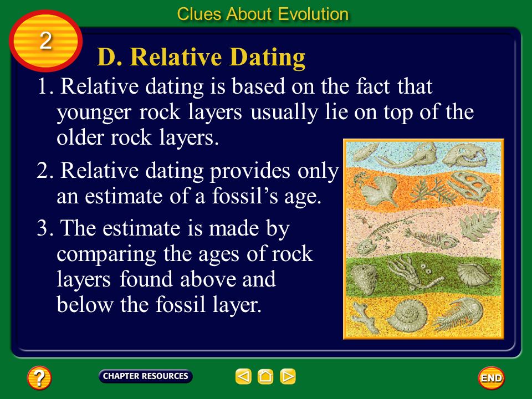Go to the previous slide arrow
This screenshot has width=532, height=399.
[243, 376]
